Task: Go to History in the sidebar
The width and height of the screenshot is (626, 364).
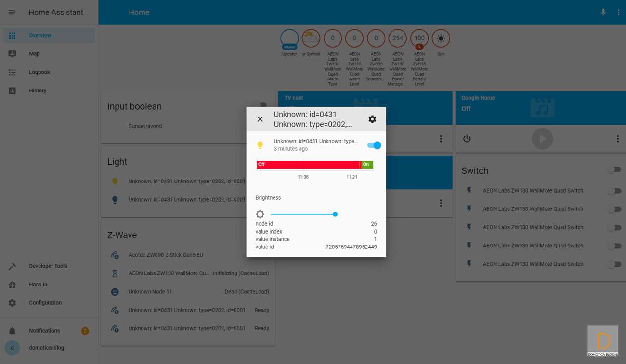Action: click(x=38, y=91)
